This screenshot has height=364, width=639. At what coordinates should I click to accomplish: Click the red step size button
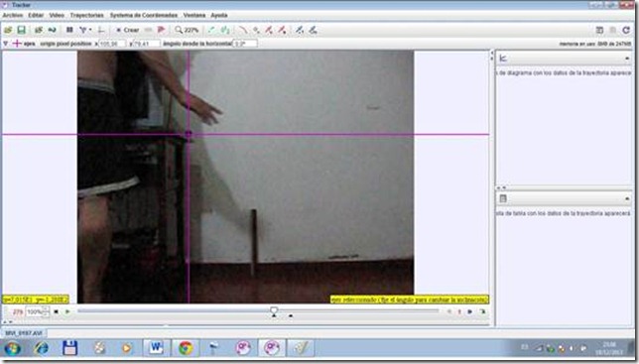click(459, 311)
